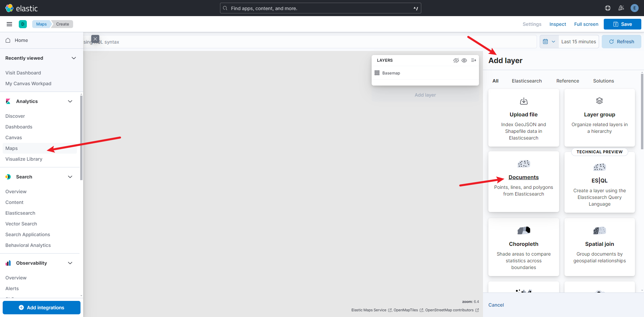Open the Solutions tab
Image resolution: width=644 pixels, height=317 pixels.
pyautogui.click(x=603, y=81)
